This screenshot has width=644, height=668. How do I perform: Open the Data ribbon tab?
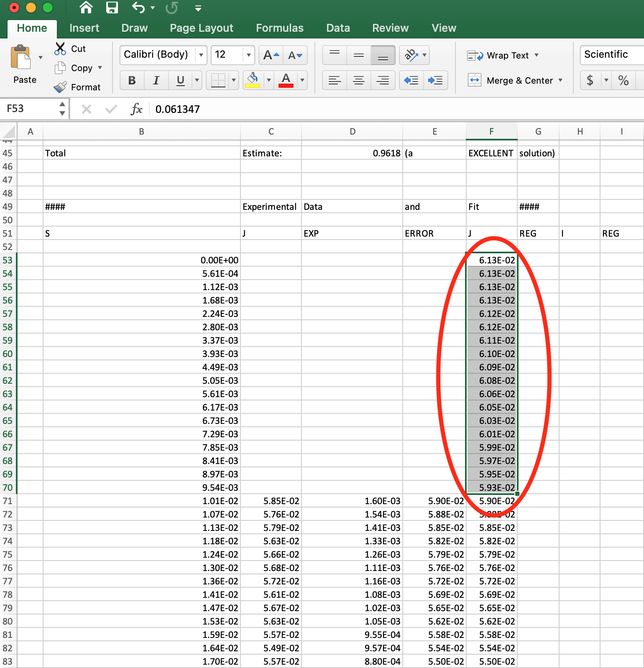click(338, 28)
